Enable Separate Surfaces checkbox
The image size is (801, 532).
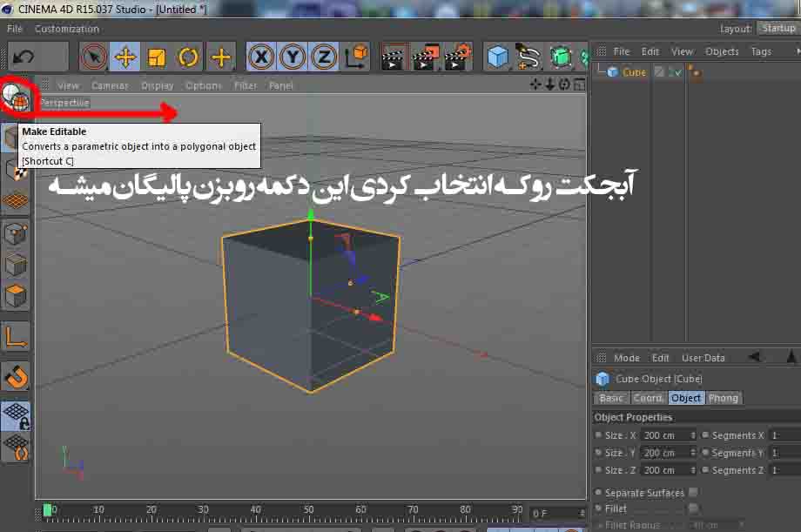(x=693, y=492)
